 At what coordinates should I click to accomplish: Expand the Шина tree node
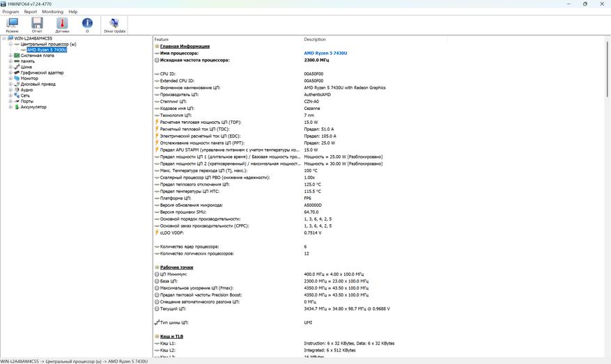coord(10,67)
